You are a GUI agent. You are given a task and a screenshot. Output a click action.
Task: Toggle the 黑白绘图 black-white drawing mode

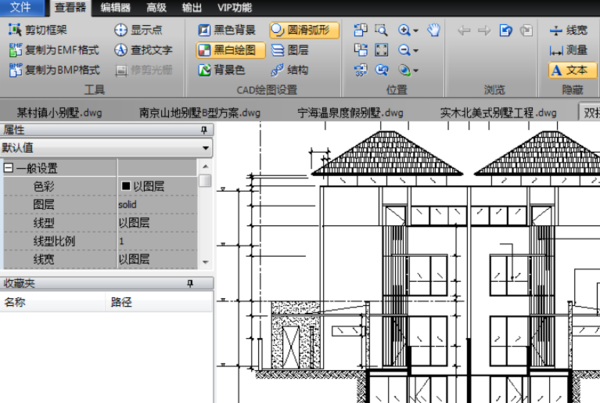click(x=231, y=50)
